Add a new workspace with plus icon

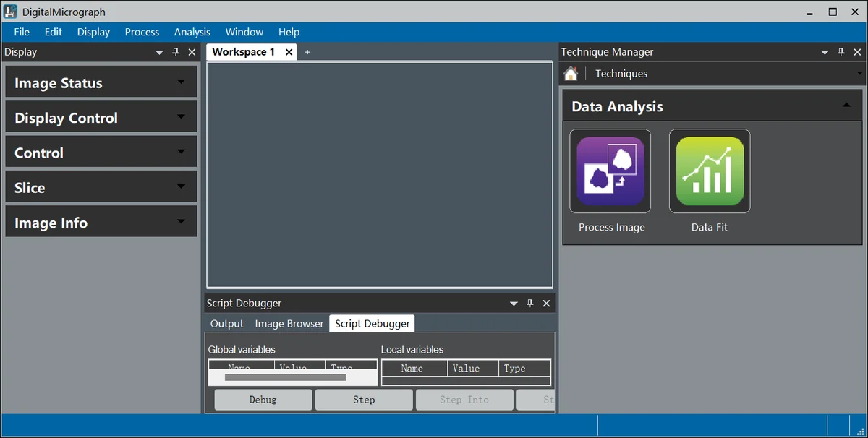[x=307, y=52]
